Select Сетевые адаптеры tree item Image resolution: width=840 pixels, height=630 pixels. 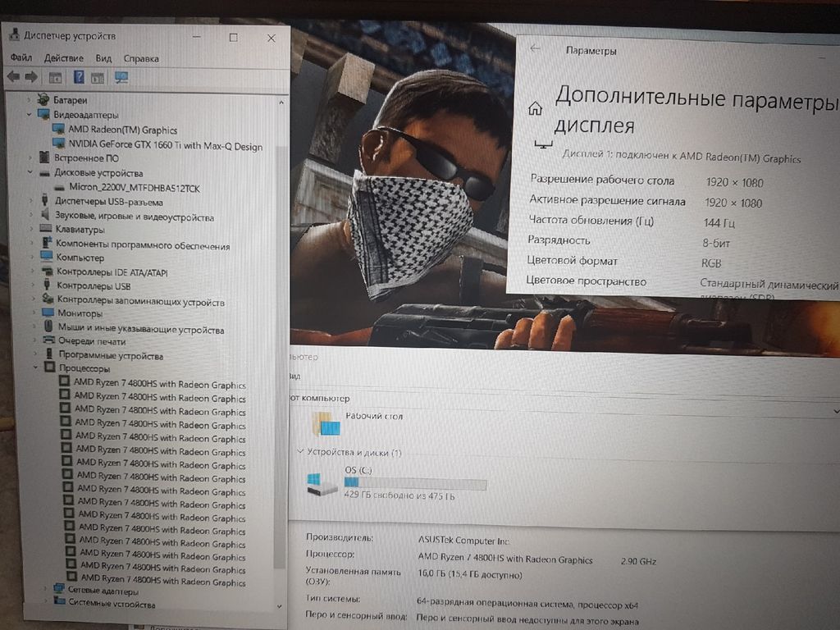click(x=103, y=591)
